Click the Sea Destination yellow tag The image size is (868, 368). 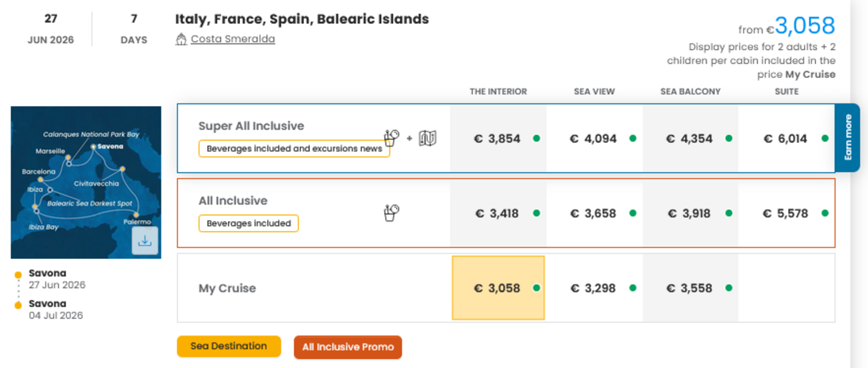(228, 346)
